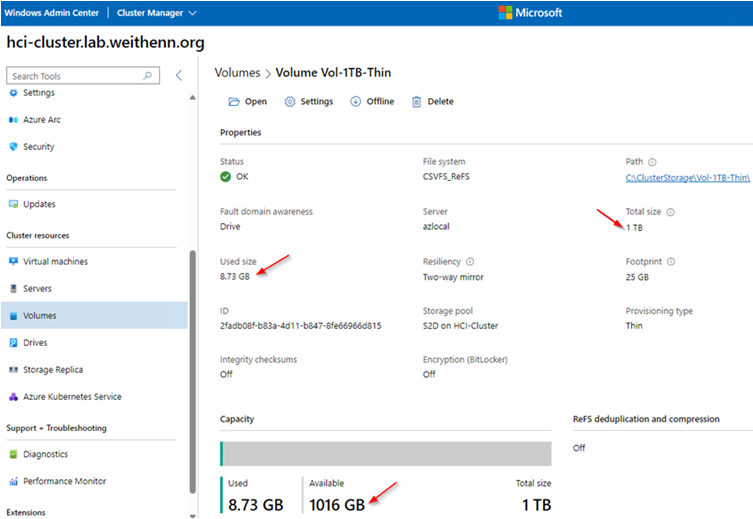Click the Drives icon in sidebar
Image resolution: width=753 pixels, height=519 pixels.
coord(14,343)
